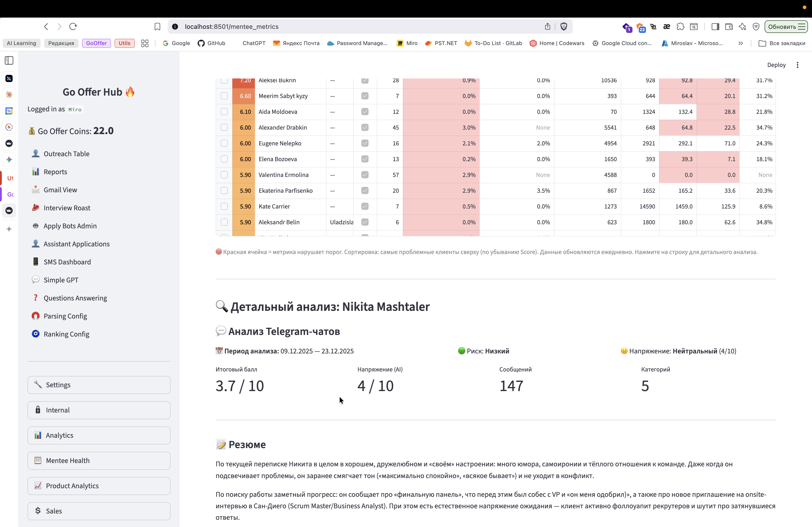Click the plus icon in vertical tab strip
The image size is (812, 527).
pos(9,229)
